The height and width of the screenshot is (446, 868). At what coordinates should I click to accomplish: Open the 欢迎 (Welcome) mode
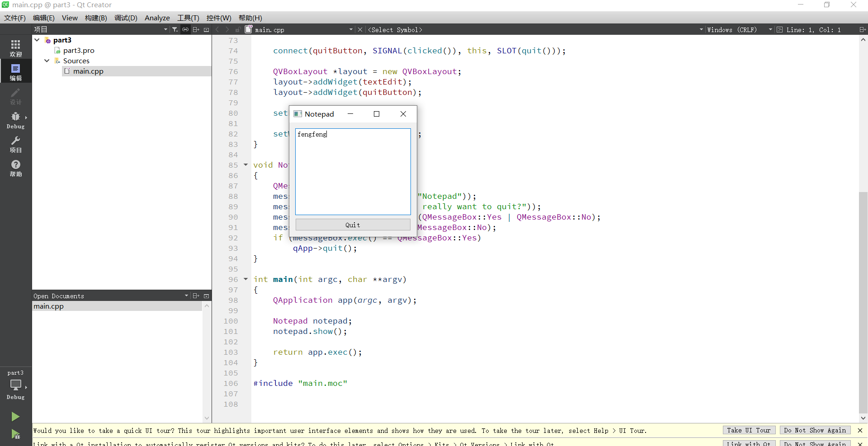pyautogui.click(x=16, y=48)
